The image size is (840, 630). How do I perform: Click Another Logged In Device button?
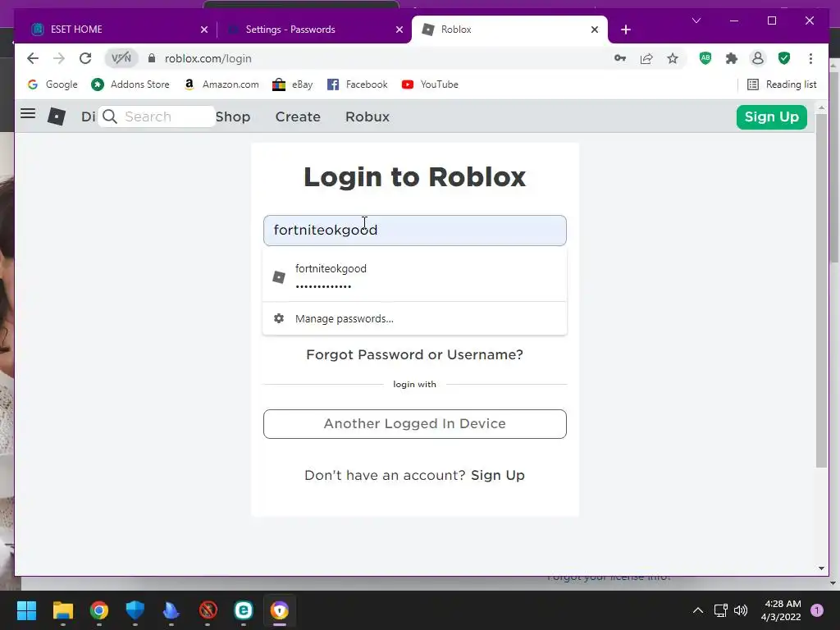pos(414,424)
